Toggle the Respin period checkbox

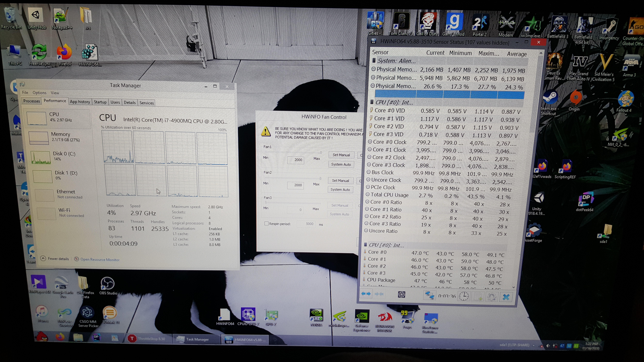click(x=266, y=223)
